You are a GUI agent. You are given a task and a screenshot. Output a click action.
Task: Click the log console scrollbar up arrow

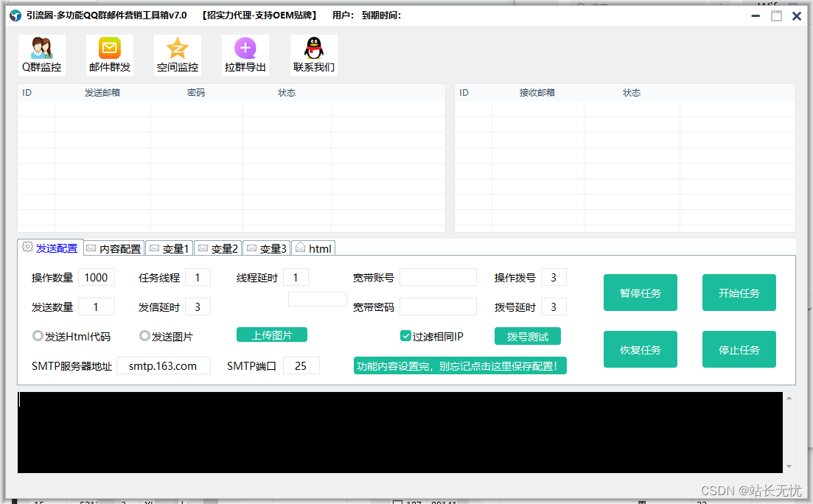pyautogui.click(x=789, y=398)
